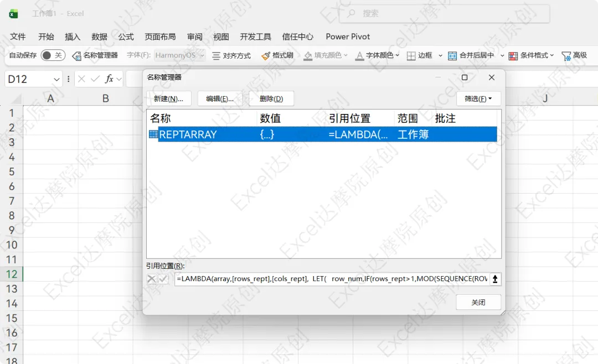Maximize the Name Manager dialog
Viewport: 598px width, 364px height.
465,77
